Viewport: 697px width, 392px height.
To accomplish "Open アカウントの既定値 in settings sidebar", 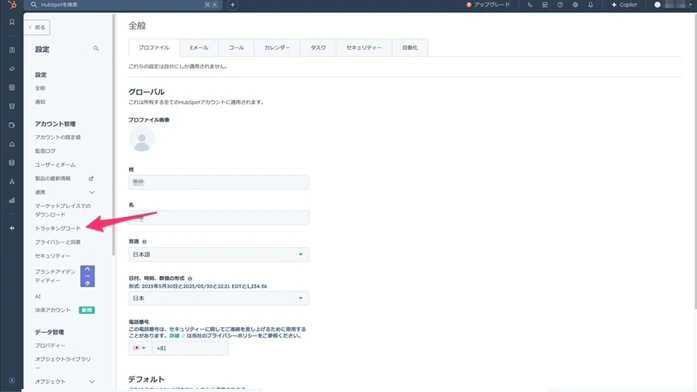I will point(58,137).
